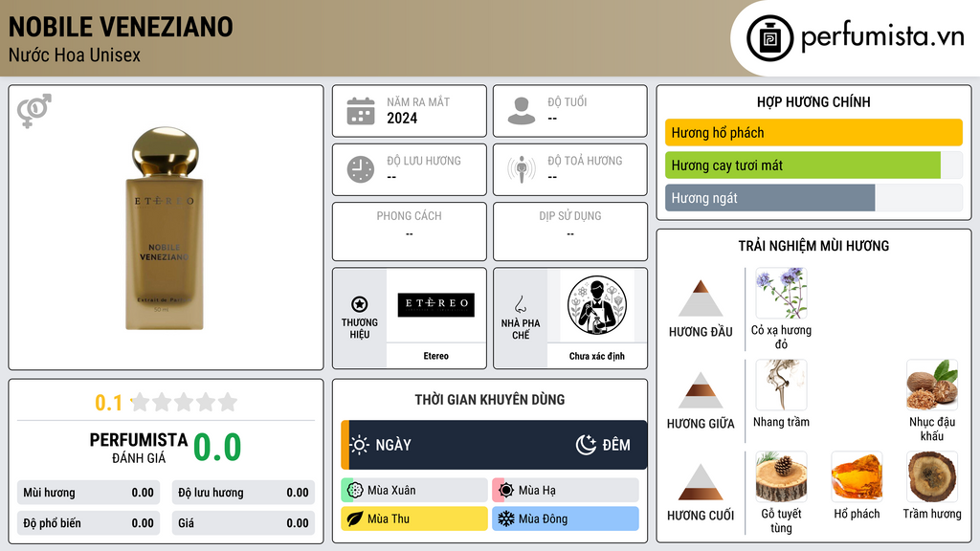Click the perfumista.vn site name
This screenshot has width=980, height=551.
click(882, 37)
